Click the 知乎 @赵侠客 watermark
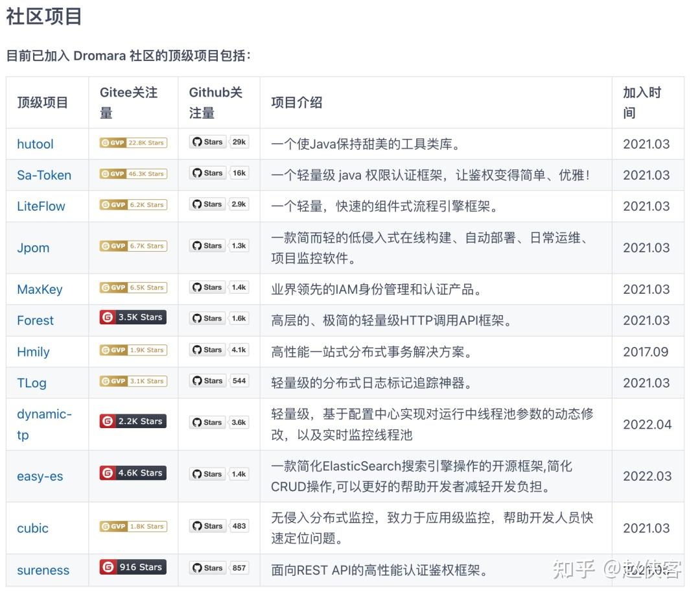Image resolution: width=700 pixels, height=598 pixels. 619,568
